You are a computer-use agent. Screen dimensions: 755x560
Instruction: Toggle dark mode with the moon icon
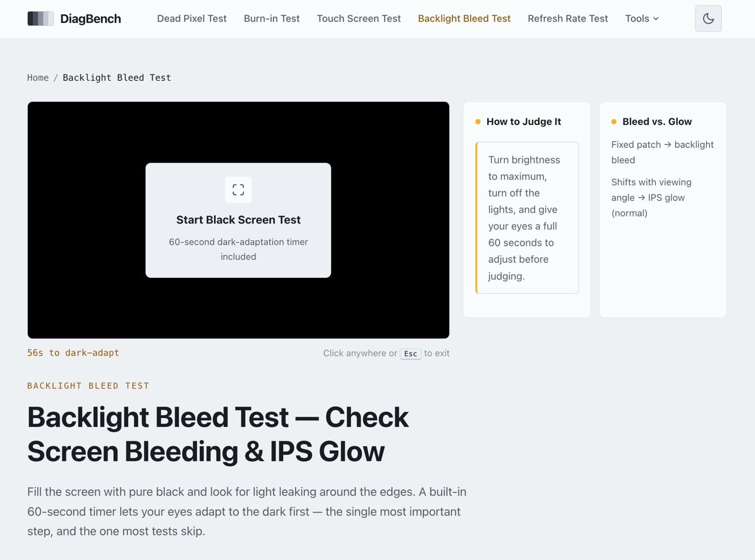(708, 19)
